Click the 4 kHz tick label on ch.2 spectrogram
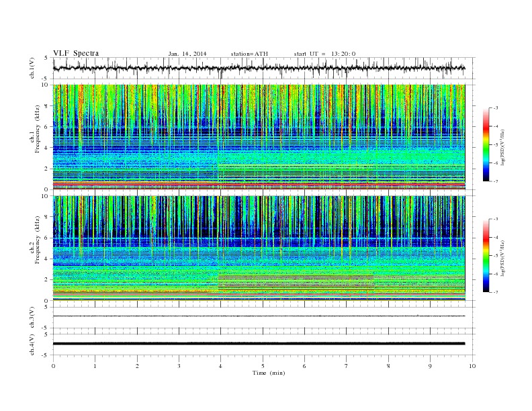 (47, 259)
